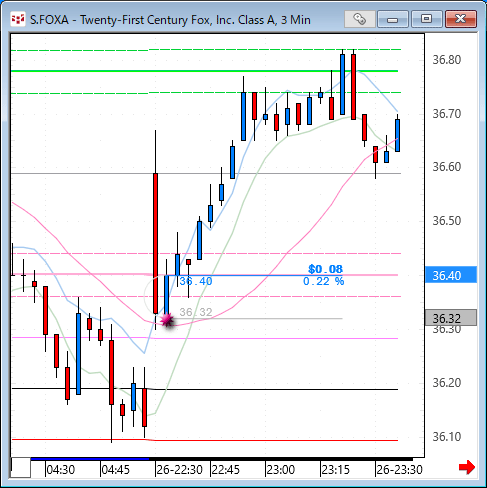Click the large red candle at 22:30
The width and height of the screenshot is (487, 488).
coord(155,243)
